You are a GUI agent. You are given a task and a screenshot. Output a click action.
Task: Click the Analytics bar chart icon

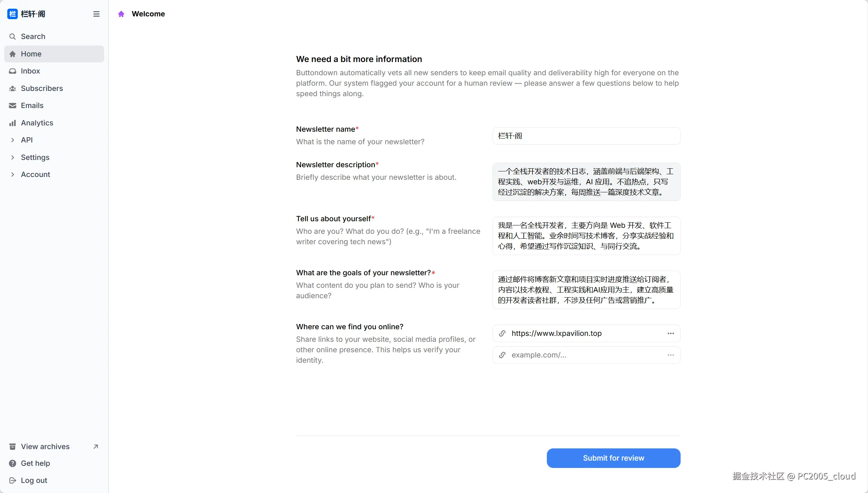[13, 123]
